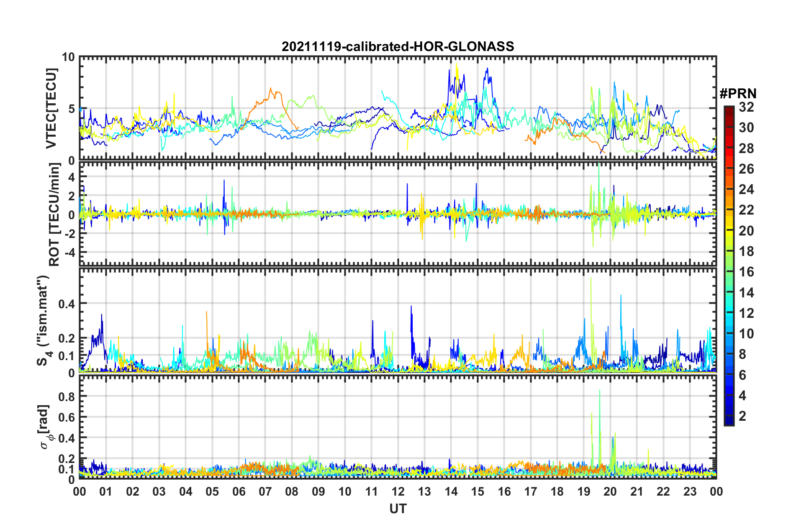
Task: Click ROT axis tick label -4
Action: click(69, 253)
